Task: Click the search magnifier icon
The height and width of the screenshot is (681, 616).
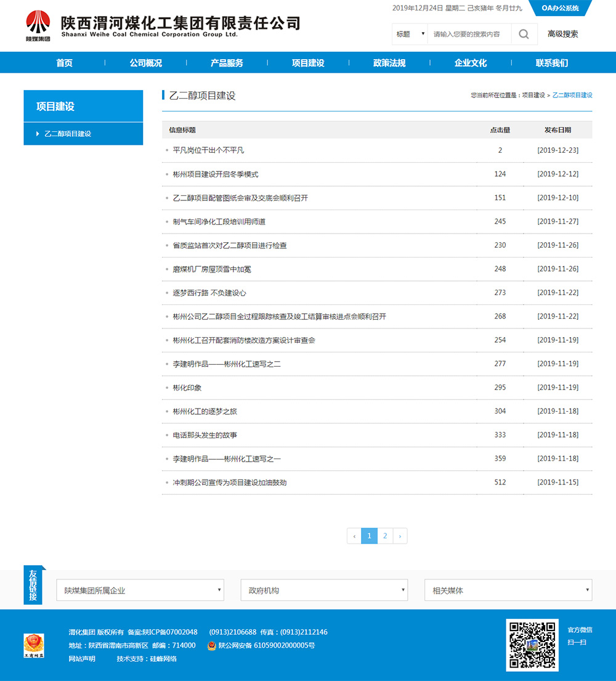Action: pyautogui.click(x=524, y=35)
